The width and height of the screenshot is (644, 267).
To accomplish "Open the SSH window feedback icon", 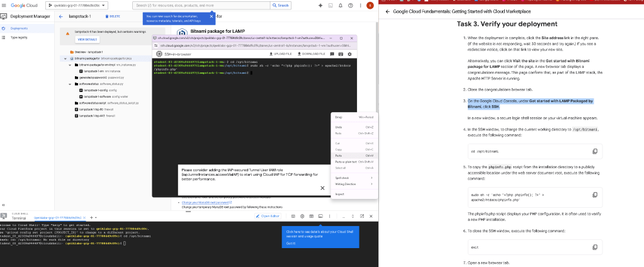I will pyautogui.click(x=332, y=54).
